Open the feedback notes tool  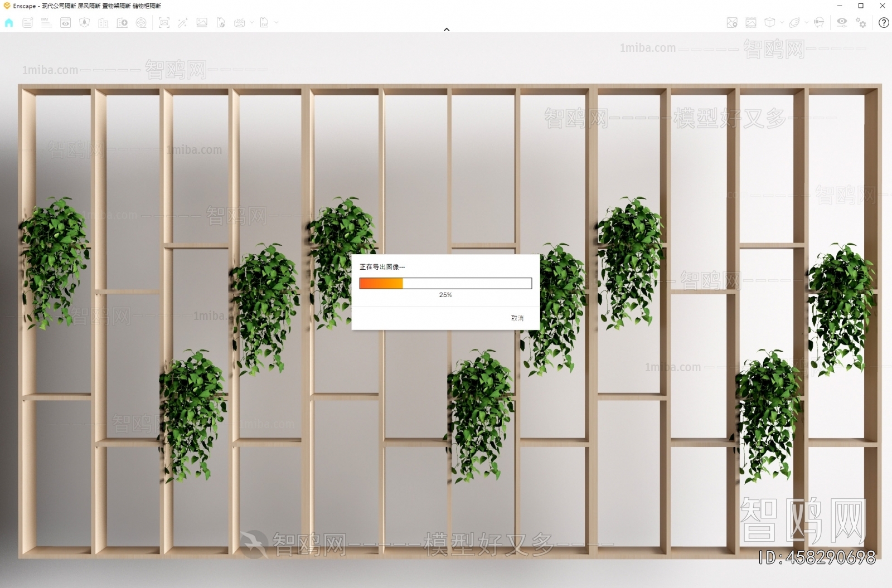click(x=27, y=23)
